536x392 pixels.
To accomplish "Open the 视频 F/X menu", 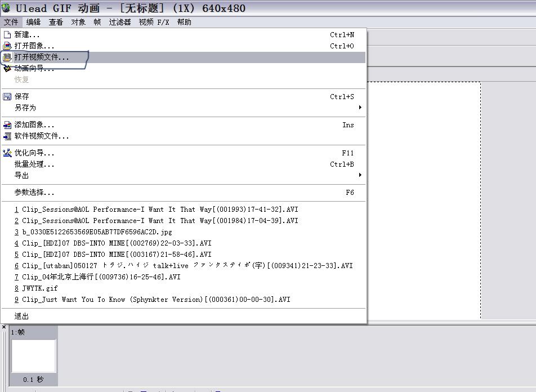I will click(x=154, y=22).
